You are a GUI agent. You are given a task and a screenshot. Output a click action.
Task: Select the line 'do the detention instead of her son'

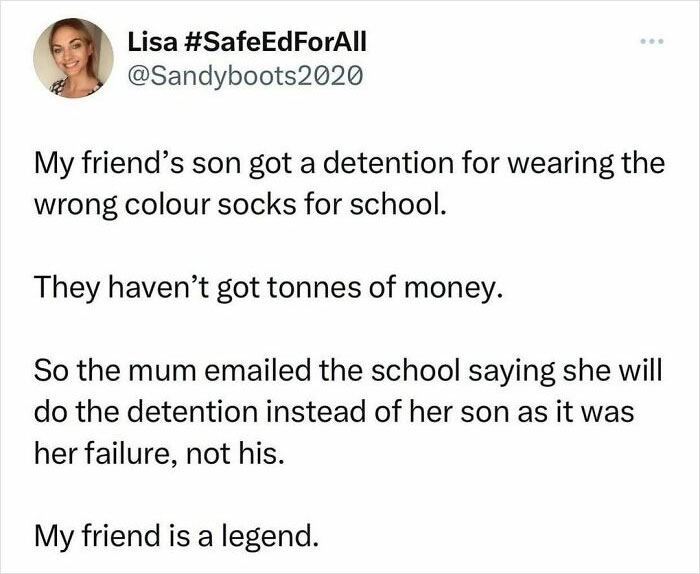click(x=334, y=412)
